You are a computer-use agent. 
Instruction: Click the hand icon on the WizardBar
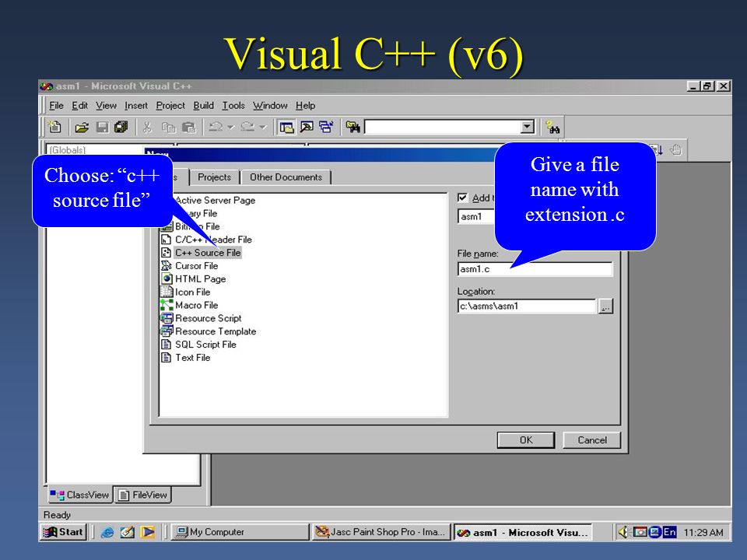pyautogui.click(x=676, y=150)
